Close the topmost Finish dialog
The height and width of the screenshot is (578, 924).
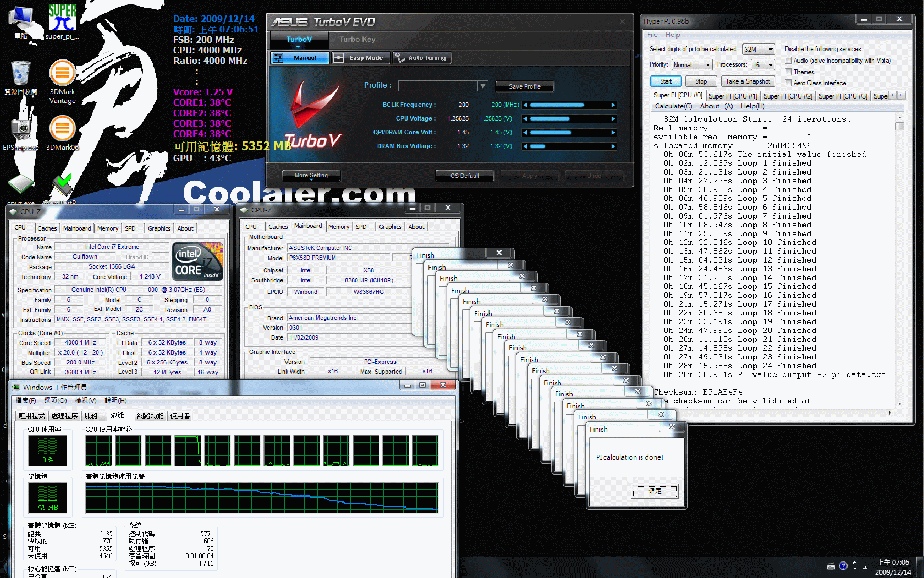coord(672,427)
